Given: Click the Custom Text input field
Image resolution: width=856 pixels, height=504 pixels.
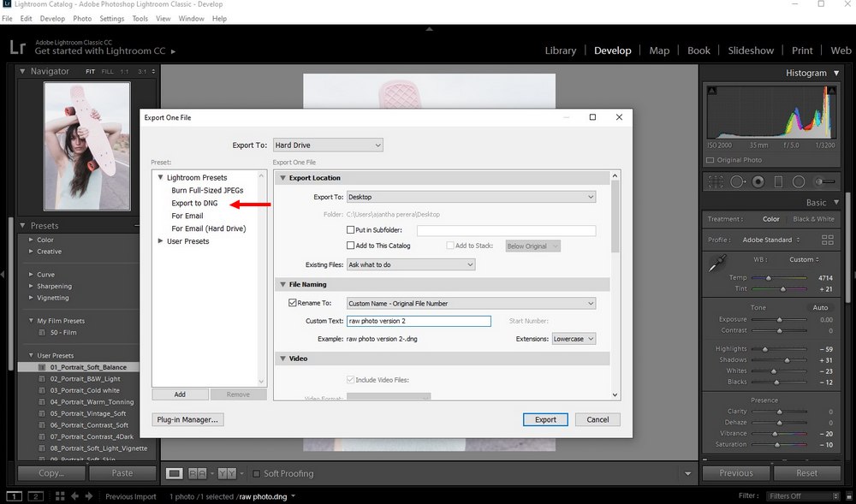Looking at the screenshot, I should click(419, 321).
